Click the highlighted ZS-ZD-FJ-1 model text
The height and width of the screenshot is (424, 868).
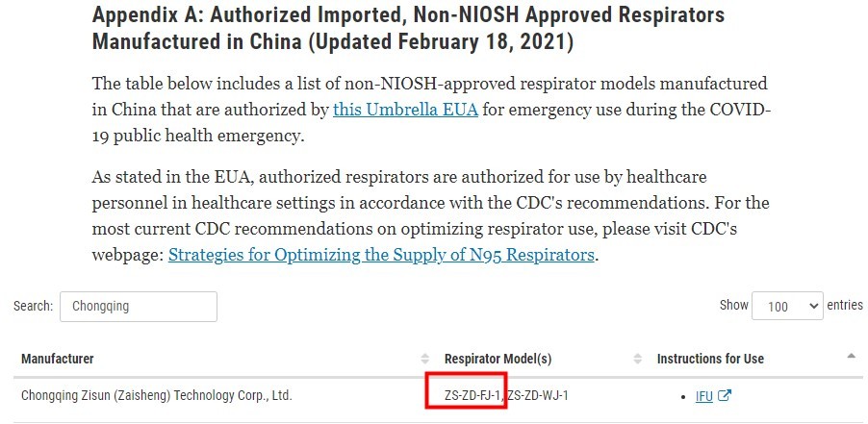(x=472, y=396)
